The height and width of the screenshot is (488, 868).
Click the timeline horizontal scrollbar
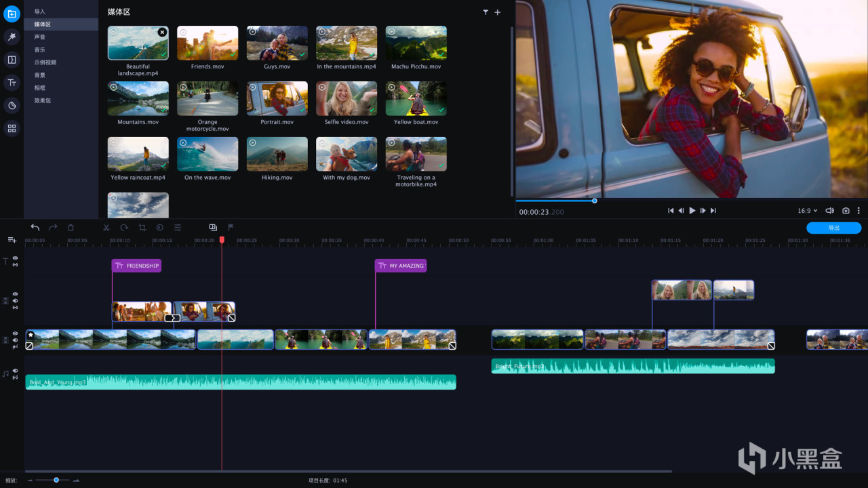pyautogui.click(x=349, y=471)
